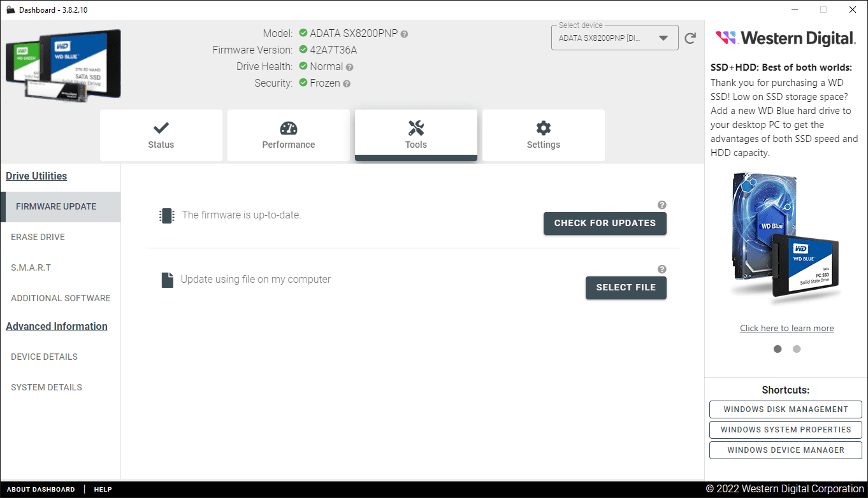Open the Select device dropdown
868x498 pixels.
(x=614, y=38)
